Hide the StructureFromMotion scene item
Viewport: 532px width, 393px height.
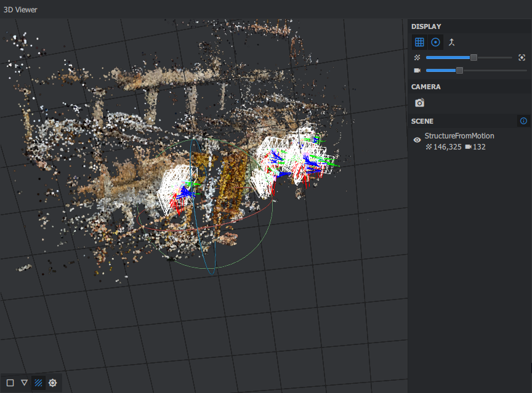417,140
